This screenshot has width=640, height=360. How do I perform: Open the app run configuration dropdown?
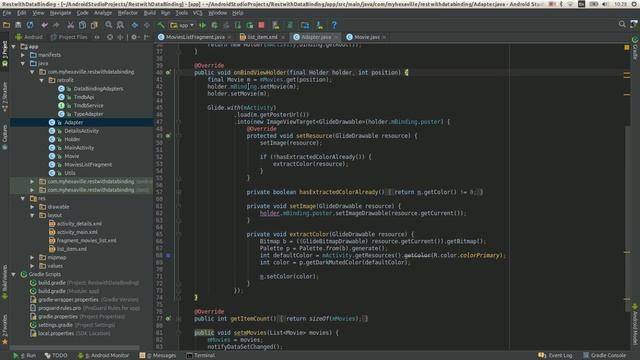coord(182,25)
